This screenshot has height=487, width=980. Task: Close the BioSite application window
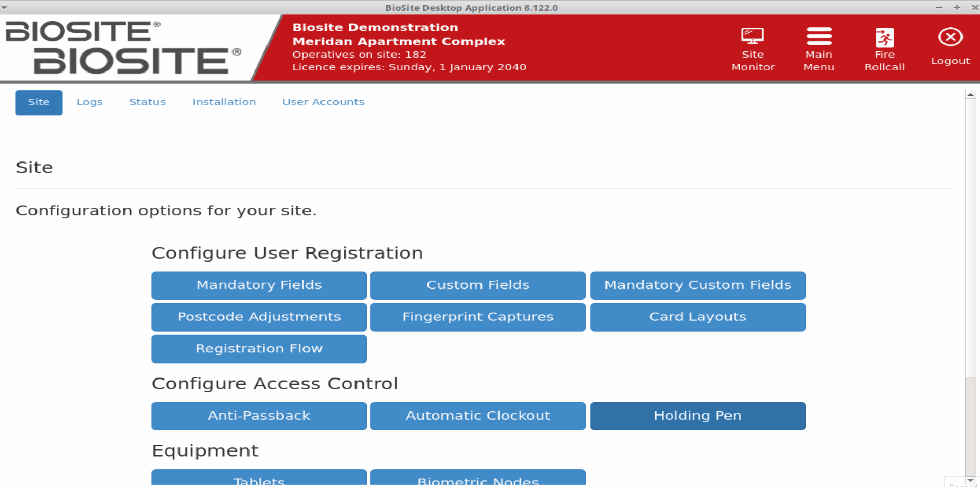click(x=975, y=7)
